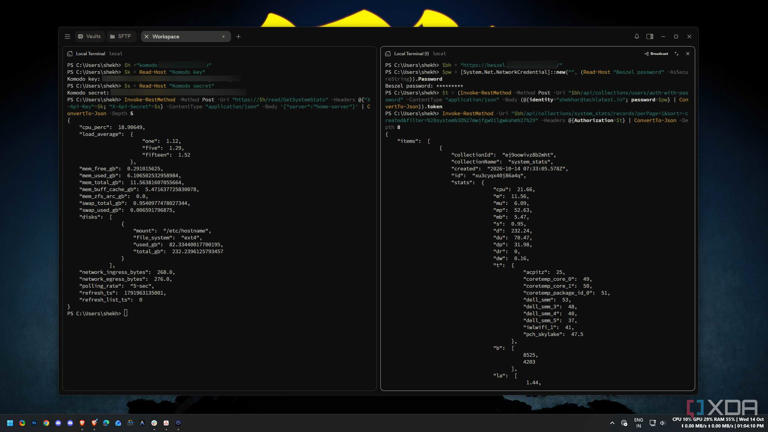
Task: Close the Local Terminal (1) pane
Action: pyautogui.click(x=688, y=54)
